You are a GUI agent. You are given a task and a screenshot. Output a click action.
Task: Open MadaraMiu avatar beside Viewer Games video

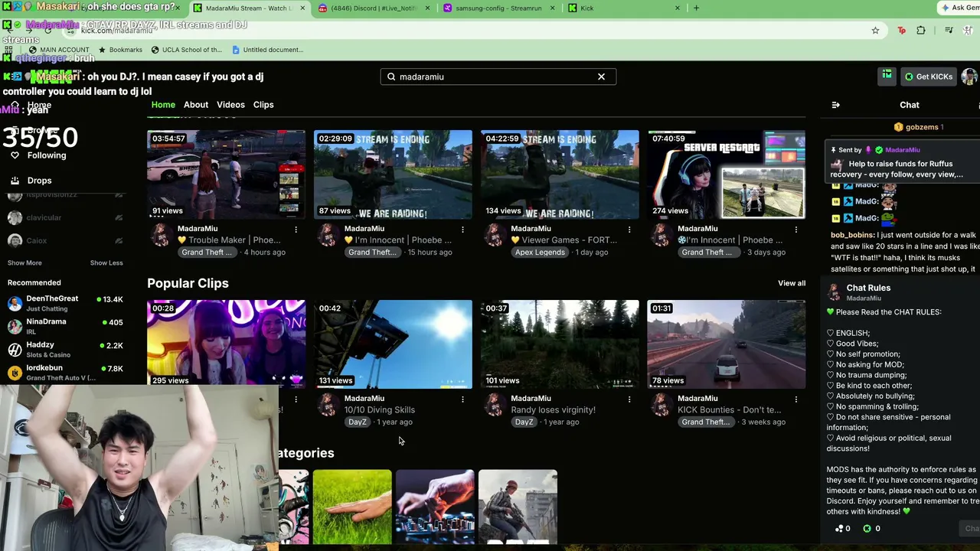pos(495,236)
